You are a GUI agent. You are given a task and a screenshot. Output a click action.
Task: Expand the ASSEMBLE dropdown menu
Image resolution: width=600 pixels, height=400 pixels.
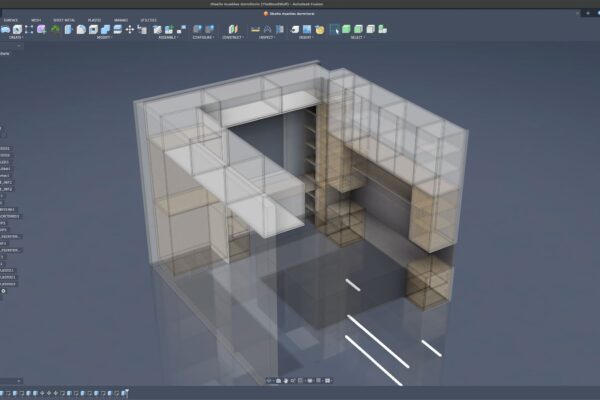tap(168, 38)
